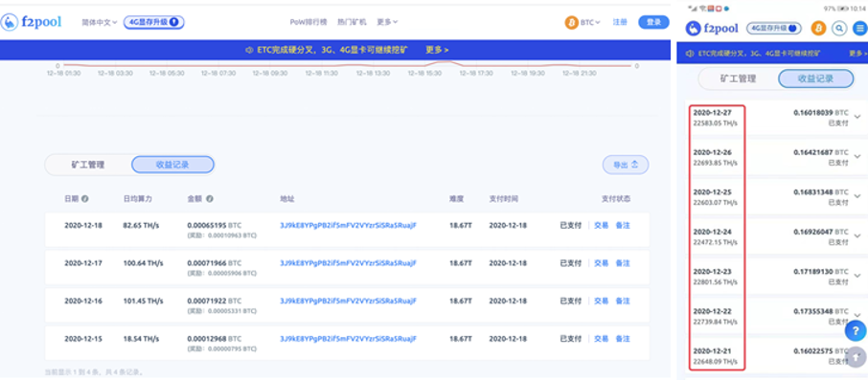Expand the 2020-12-27 earnings record

(857, 117)
